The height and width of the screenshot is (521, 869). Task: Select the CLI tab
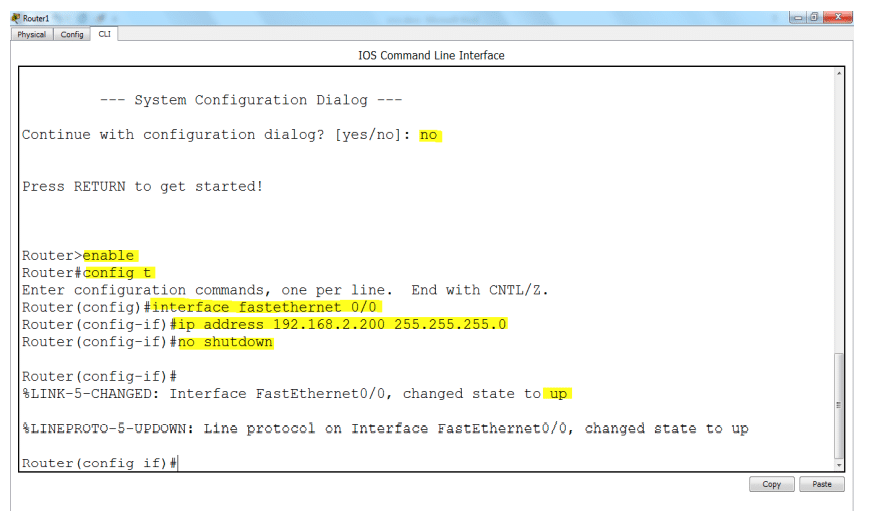point(104,34)
